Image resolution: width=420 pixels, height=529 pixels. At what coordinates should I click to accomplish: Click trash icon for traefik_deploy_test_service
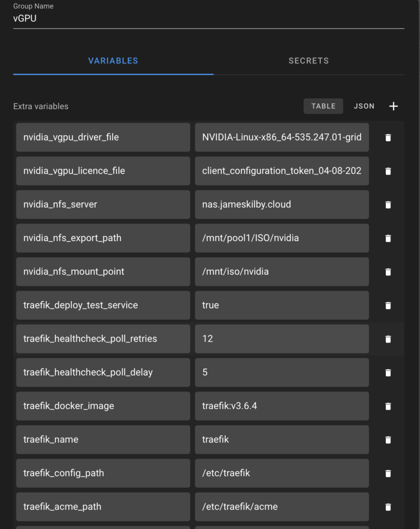pyautogui.click(x=388, y=305)
